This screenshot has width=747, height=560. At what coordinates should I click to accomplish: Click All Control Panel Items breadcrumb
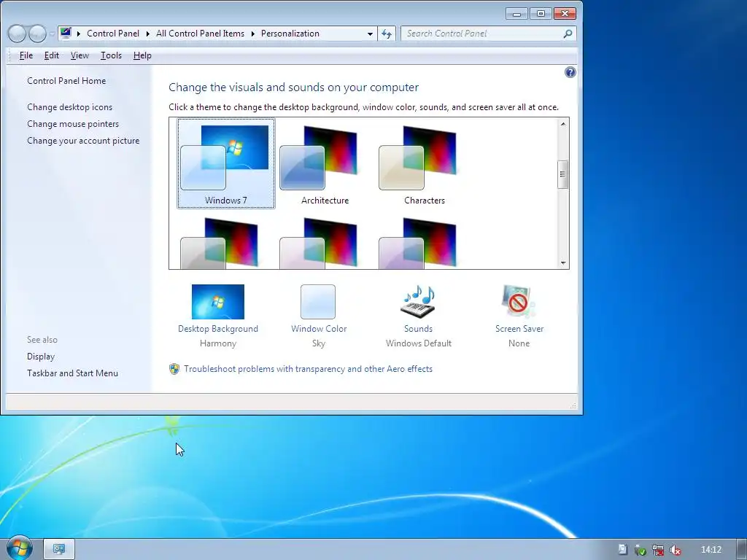(200, 34)
